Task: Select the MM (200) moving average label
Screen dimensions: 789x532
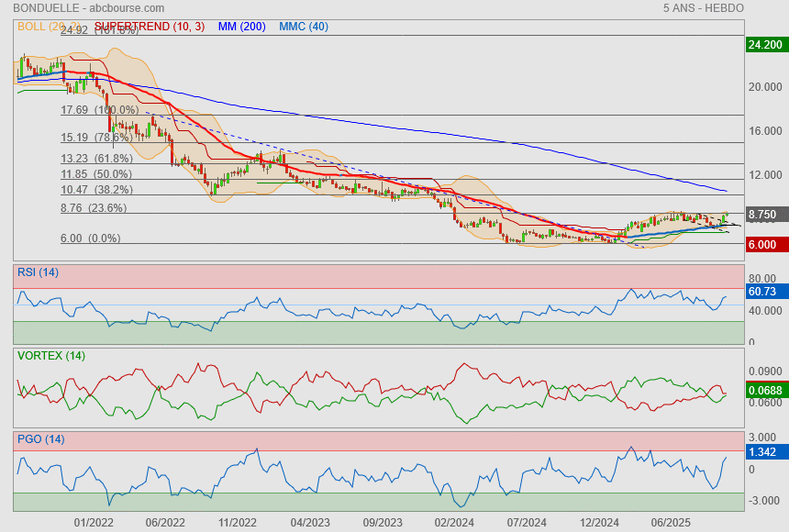Action: coord(241,27)
